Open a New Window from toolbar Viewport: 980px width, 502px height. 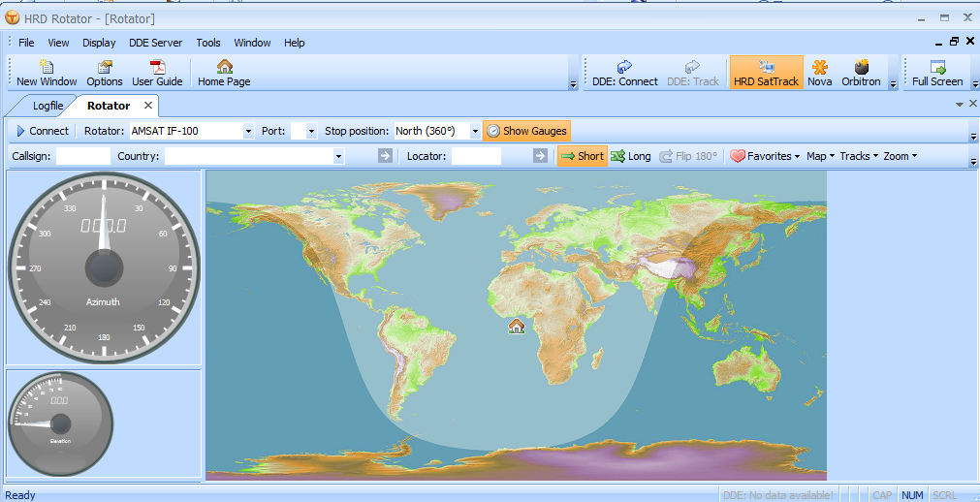point(47,74)
